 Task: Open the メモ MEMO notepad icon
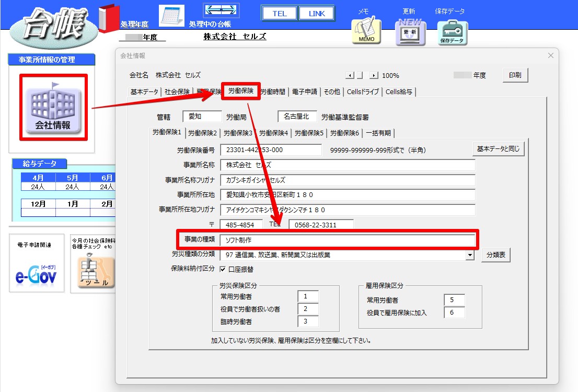tap(366, 32)
